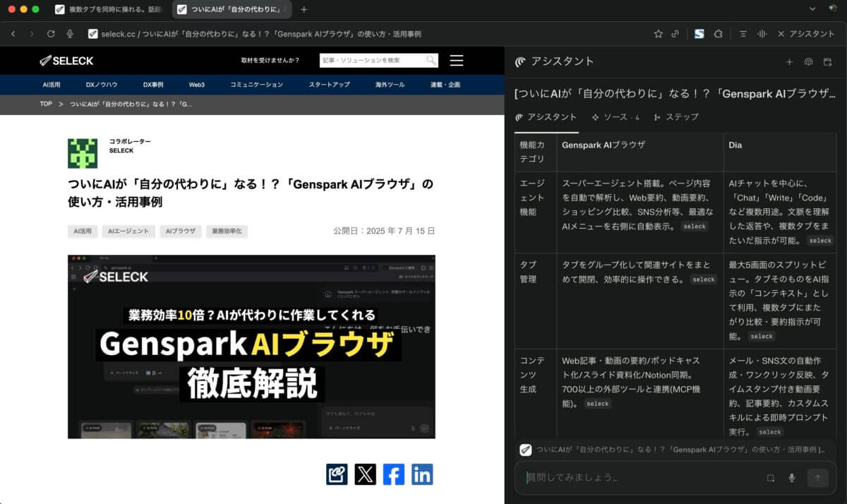The height and width of the screenshot is (504, 847).
Task: Open a new tab with the plus icon
Action: [x=304, y=10]
